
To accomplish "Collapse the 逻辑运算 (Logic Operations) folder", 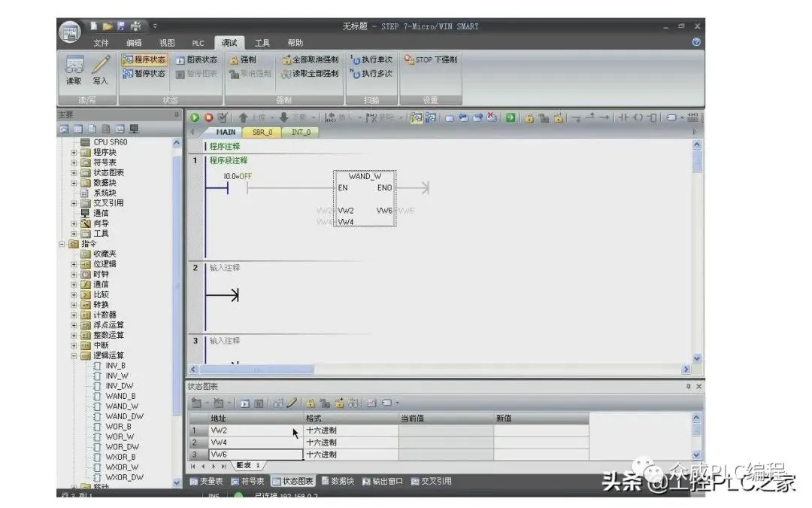I will (x=74, y=356).
